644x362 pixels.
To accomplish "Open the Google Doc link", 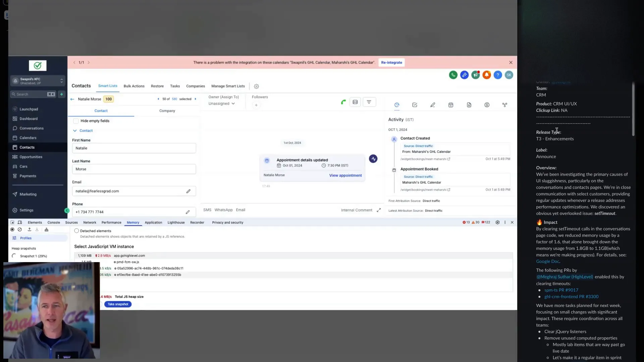I will pos(547,261).
